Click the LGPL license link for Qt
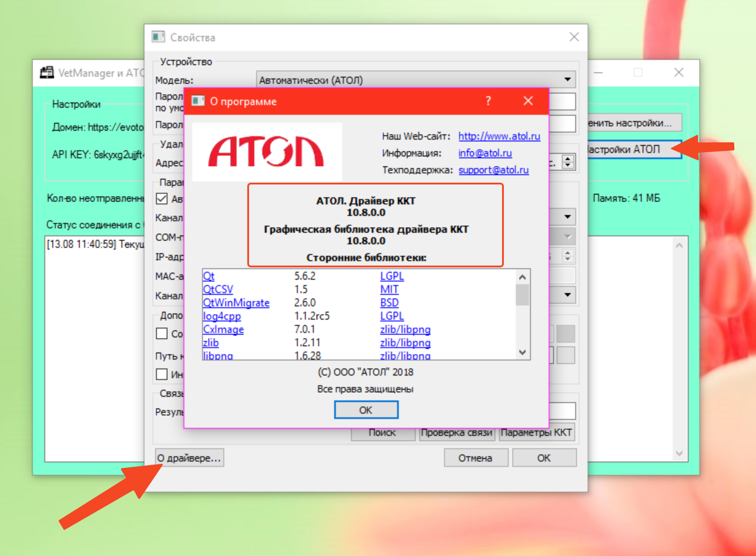The image size is (756, 556). (392, 276)
